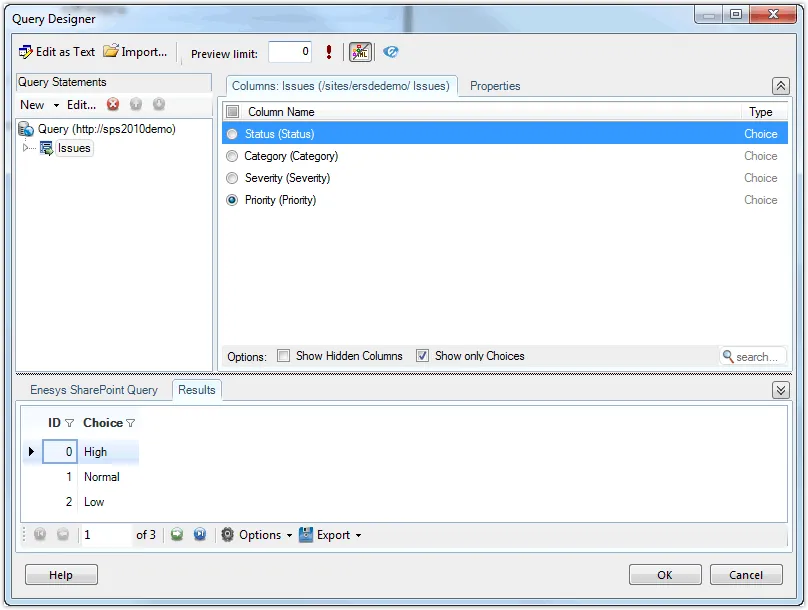
Task: Select the Status (Status) radio button
Action: tap(233, 134)
